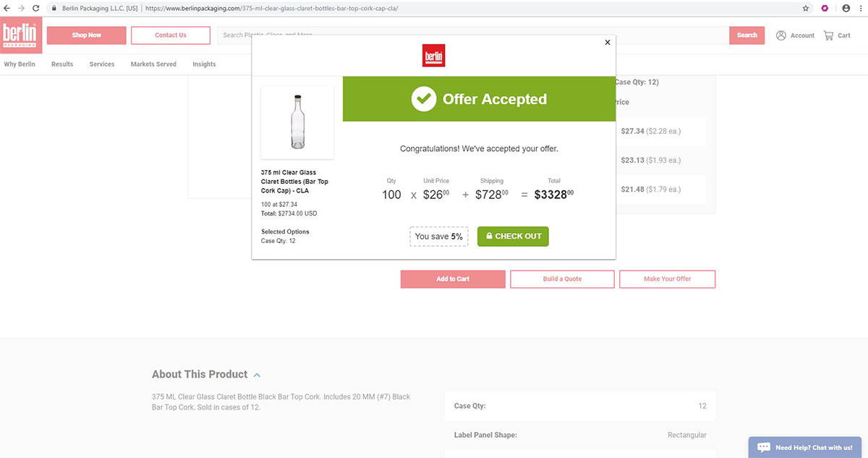Click the bottle product thumbnail
The height and width of the screenshot is (458, 868).
(297, 122)
